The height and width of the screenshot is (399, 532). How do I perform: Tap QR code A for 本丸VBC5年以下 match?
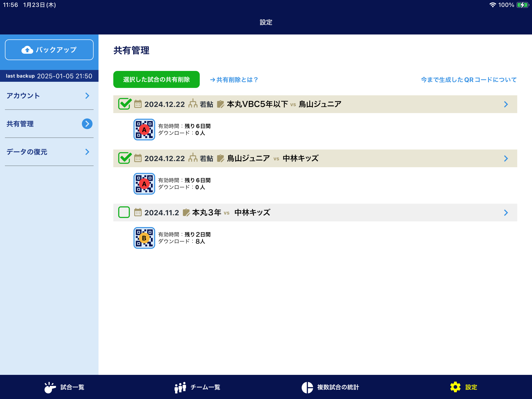(144, 130)
